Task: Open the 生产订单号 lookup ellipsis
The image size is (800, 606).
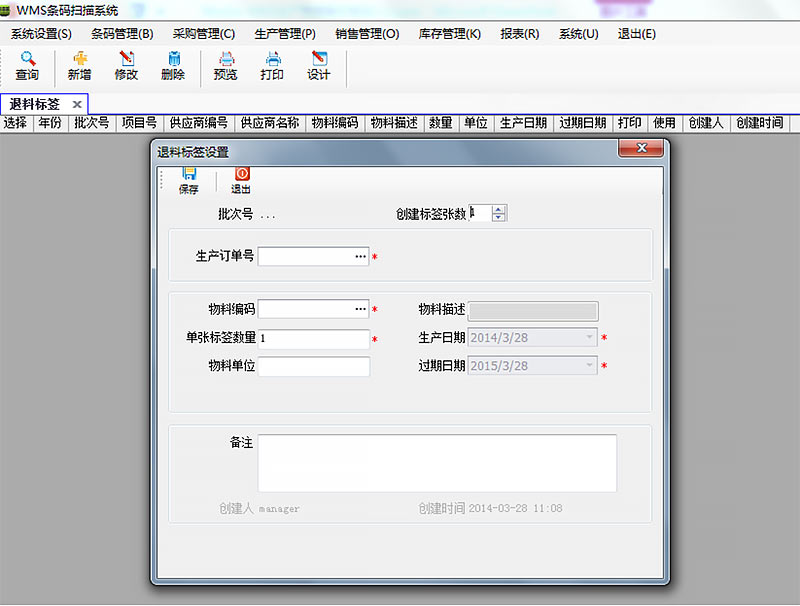Action: (360, 257)
